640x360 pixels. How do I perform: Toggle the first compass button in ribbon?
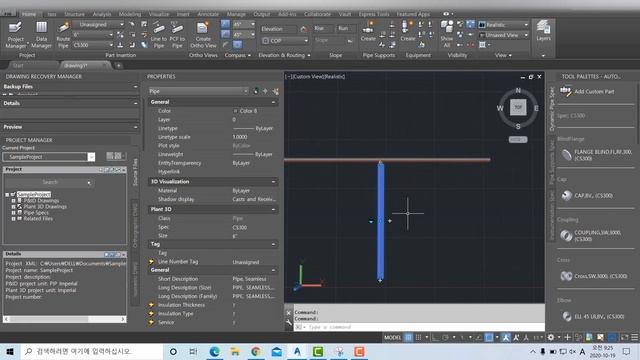pyautogui.click(x=225, y=24)
